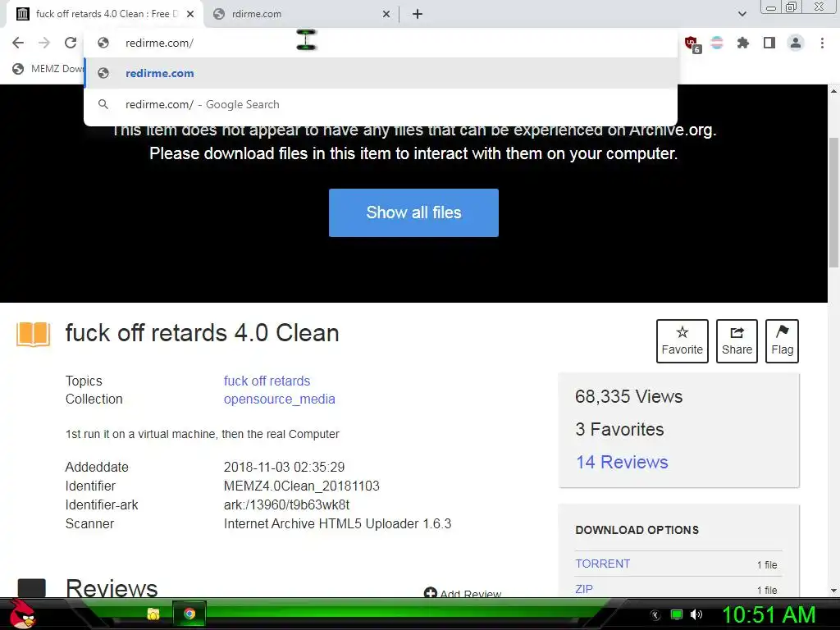
Task: Open the uBlock Origin extension icon
Action: coord(692,43)
